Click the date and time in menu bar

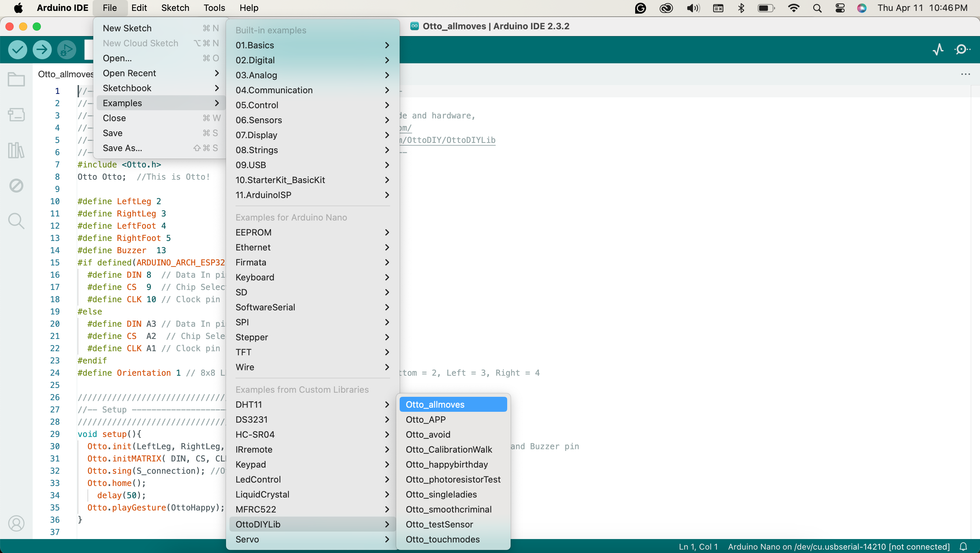tap(922, 8)
